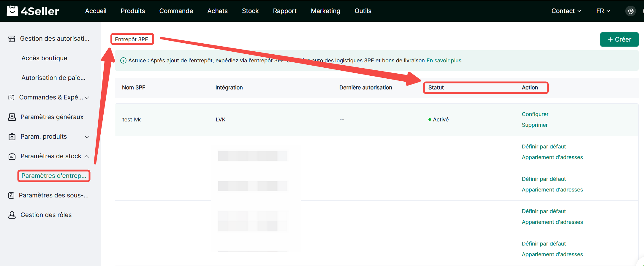644x266 pixels.
Task: Open the Marketing menu
Action: tap(325, 11)
